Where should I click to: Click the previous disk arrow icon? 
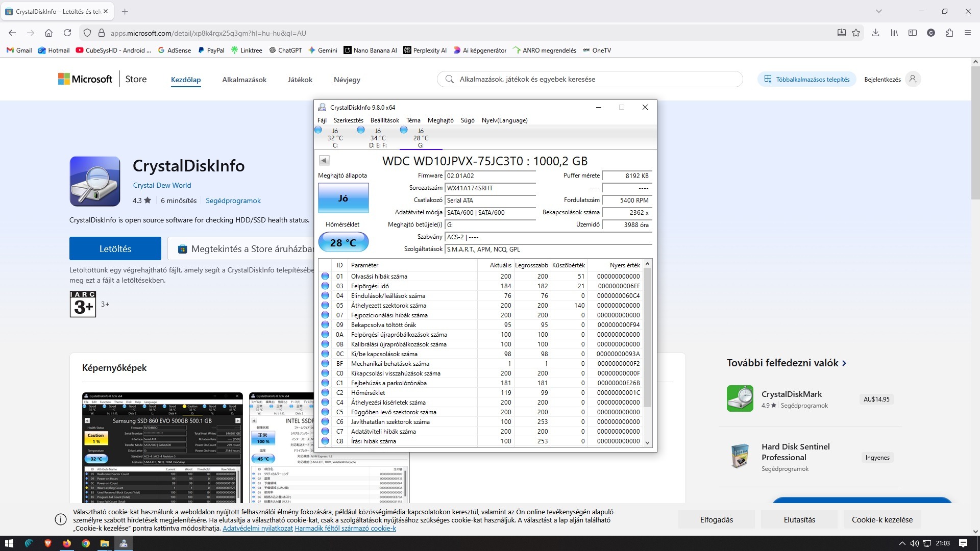point(324,161)
